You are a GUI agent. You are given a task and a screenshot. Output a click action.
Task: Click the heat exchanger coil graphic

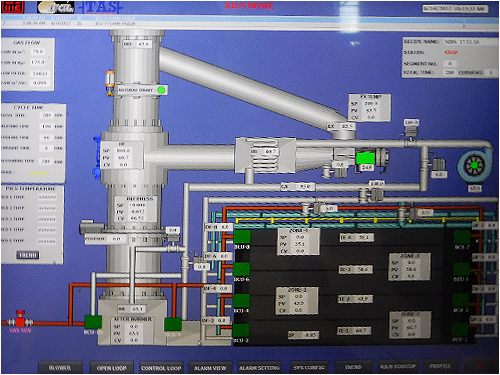(265, 155)
